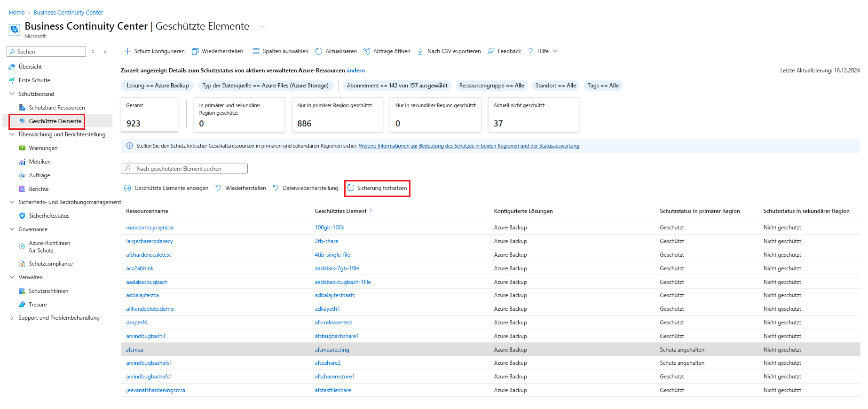The width and height of the screenshot is (868, 409).
Task: Click Dateiwiederherstellung button
Action: pyautogui.click(x=305, y=188)
